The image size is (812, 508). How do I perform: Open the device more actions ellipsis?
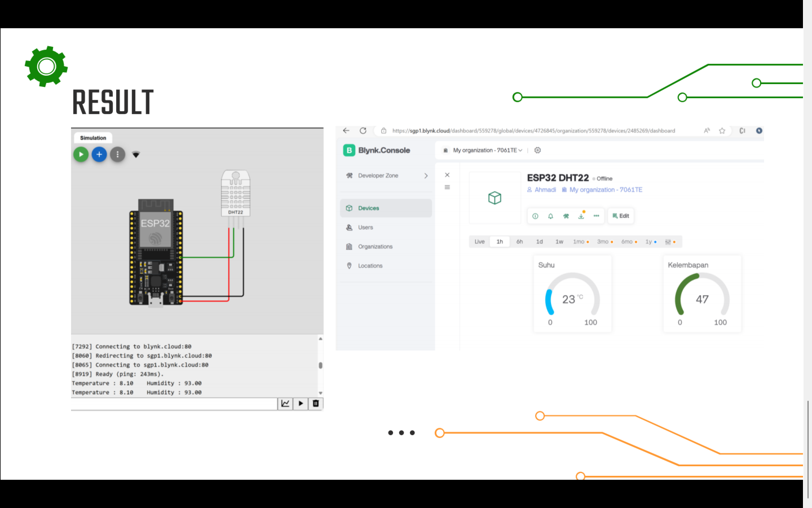596,216
